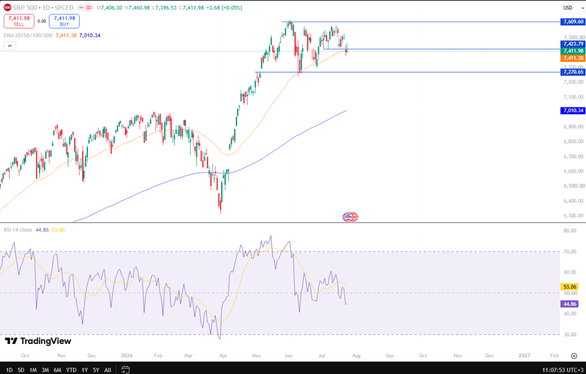Switch range to YTD
The width and height of the screenshot is (586, 374).
71,370
